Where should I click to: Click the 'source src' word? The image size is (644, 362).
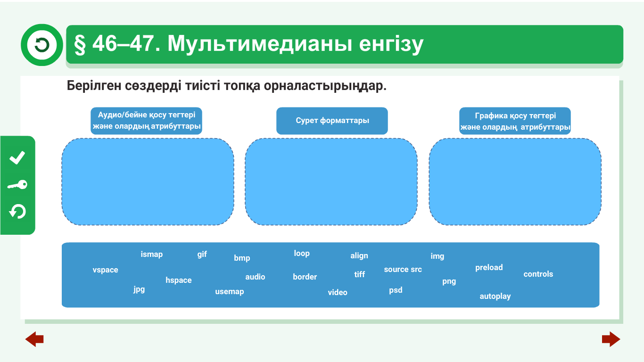[x=403, y=270]
